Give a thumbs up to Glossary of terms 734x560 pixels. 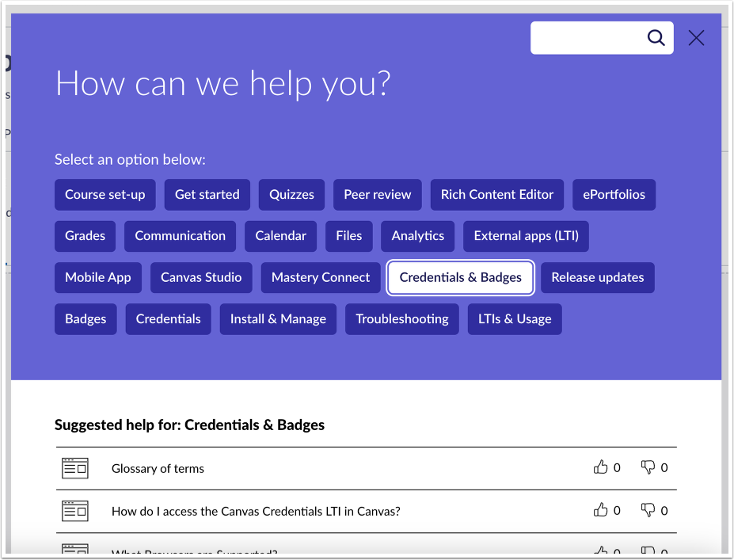(602, 467)
